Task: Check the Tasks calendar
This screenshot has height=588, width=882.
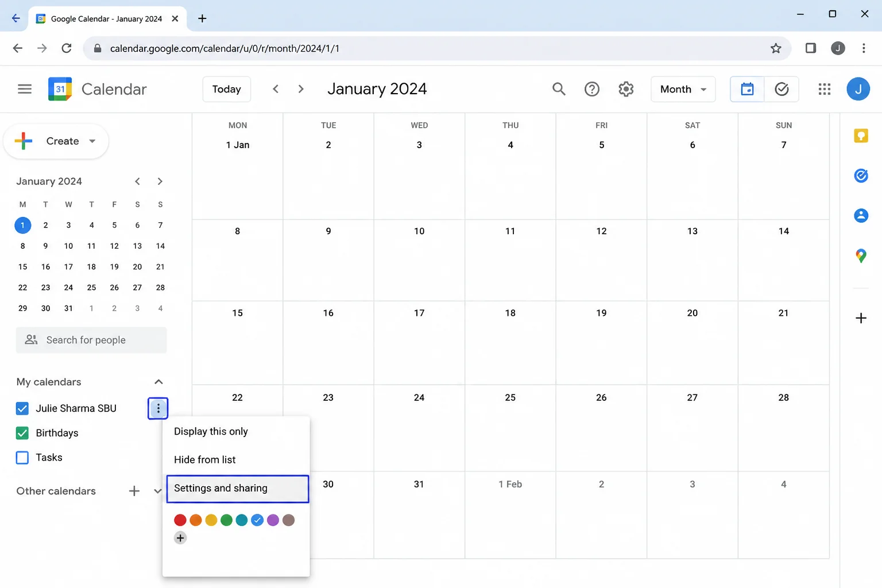Action: click(22, 458)
